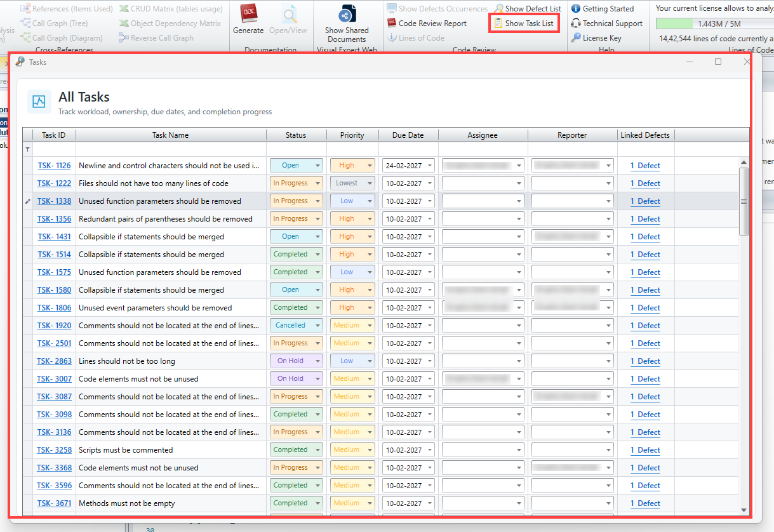
Task: Select 'Unused event parameters should be removed'
Action: pyautogui.click(x=156, y=308)
